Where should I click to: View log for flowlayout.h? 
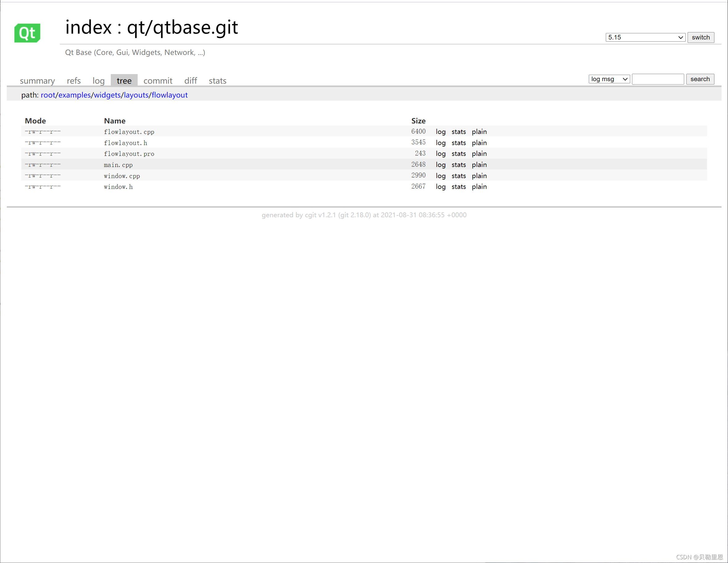point(440,143)
